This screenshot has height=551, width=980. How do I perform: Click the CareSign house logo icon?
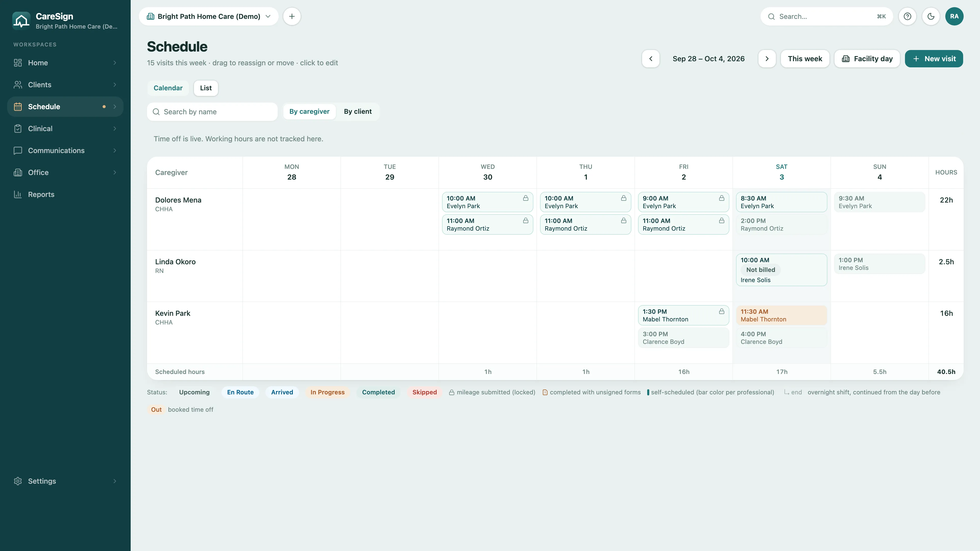[x=21, y=20]
